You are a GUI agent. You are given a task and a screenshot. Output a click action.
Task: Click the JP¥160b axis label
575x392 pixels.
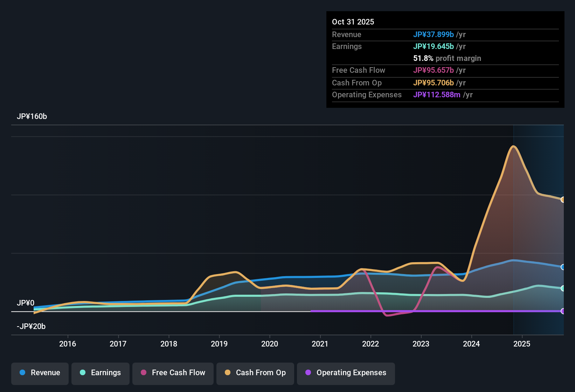tap(32, 117)
